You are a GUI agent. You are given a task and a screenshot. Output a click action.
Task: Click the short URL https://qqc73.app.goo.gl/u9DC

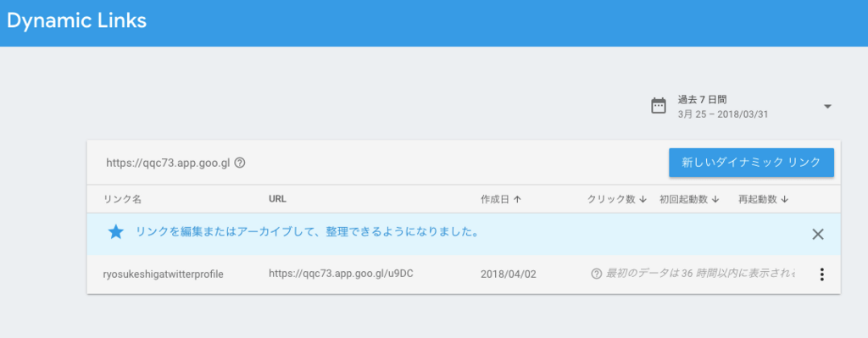pos(341,274)
